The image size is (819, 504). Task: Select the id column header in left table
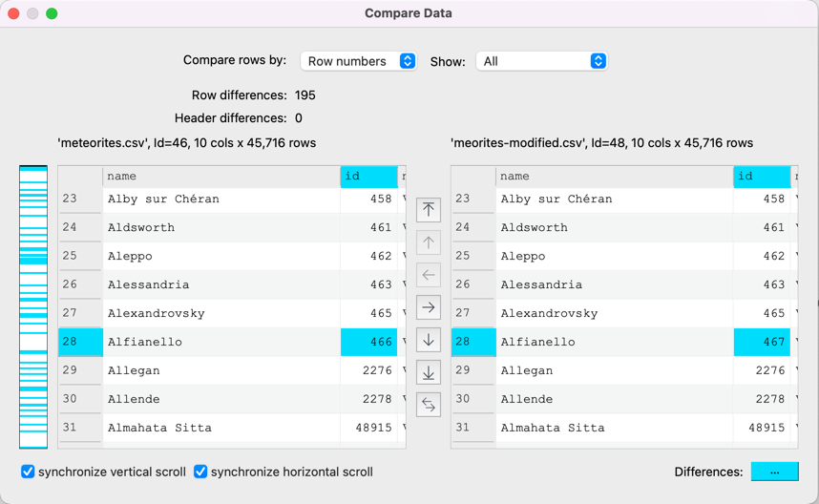tap(368, 177)
